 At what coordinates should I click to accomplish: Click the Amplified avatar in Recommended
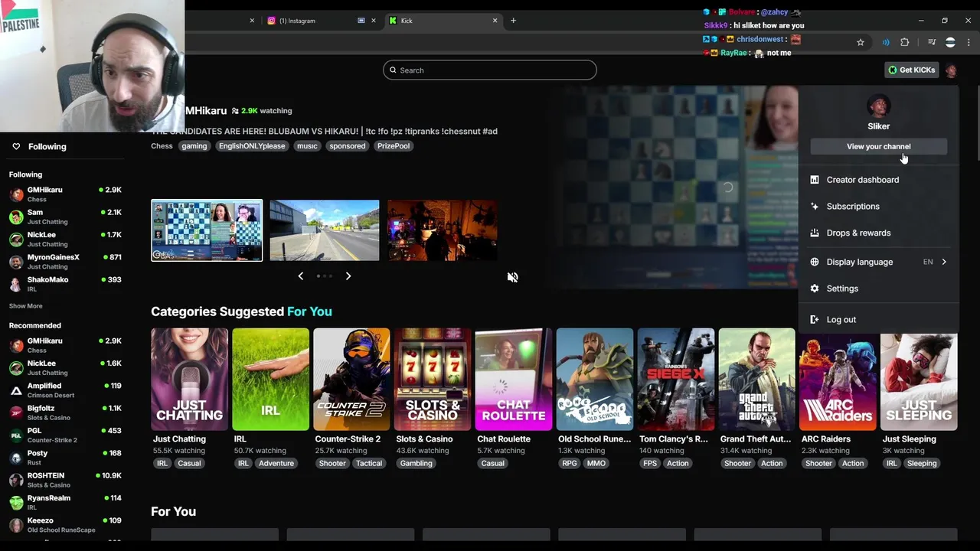[16, 390]
